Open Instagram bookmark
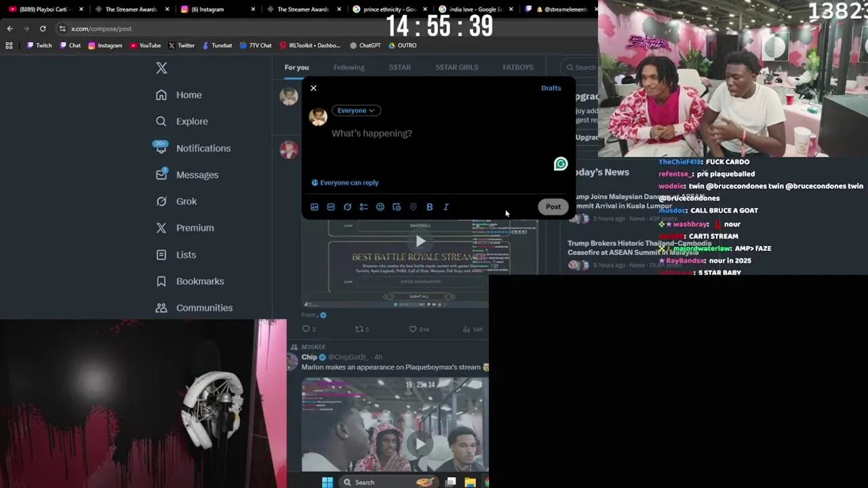 [105, 45]
